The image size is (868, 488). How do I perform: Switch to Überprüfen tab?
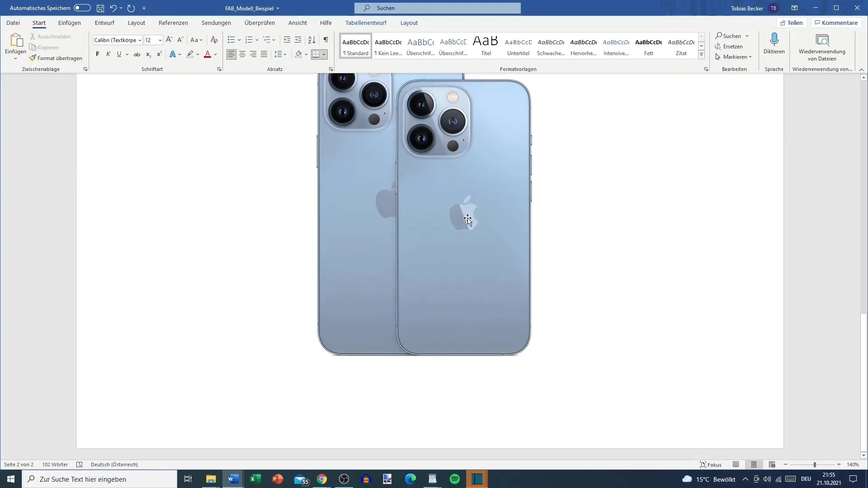coord(259,23)
